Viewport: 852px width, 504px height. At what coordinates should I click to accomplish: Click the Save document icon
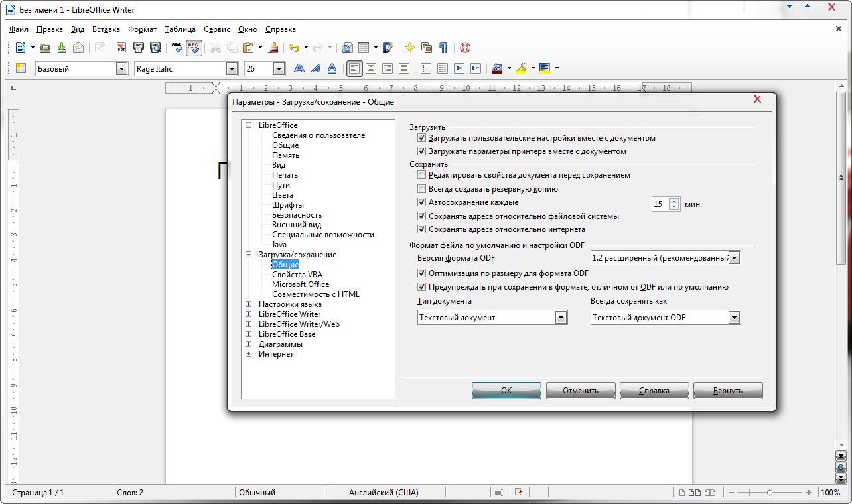(62, 48)
